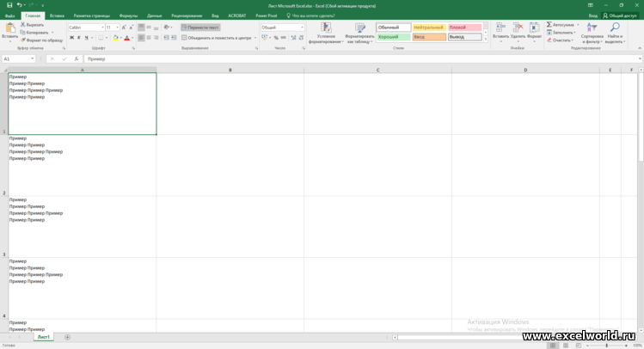Open the Файл tab
The height and width of the screenshot is (349, 644).
[x=9, y=15]
